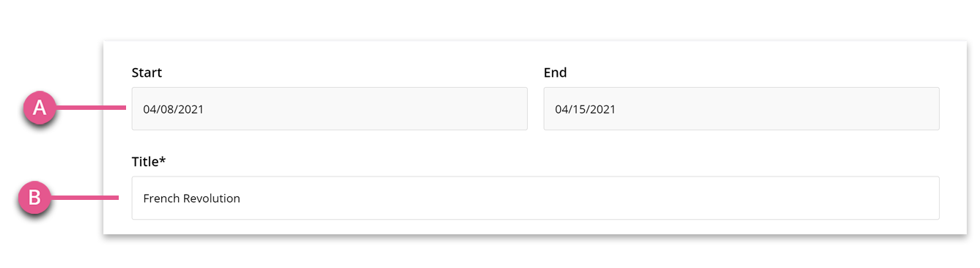Click the French Revolution text
This screenshot has height=268, width=980.
191,198
